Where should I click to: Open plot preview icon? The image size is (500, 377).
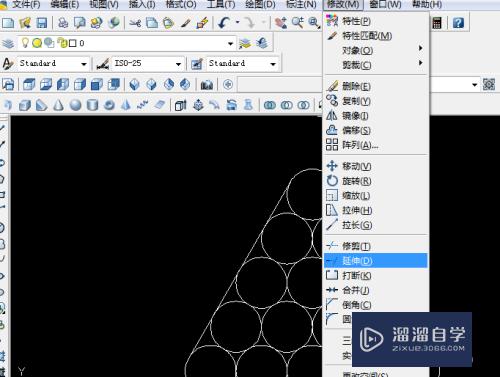(80, 23)
